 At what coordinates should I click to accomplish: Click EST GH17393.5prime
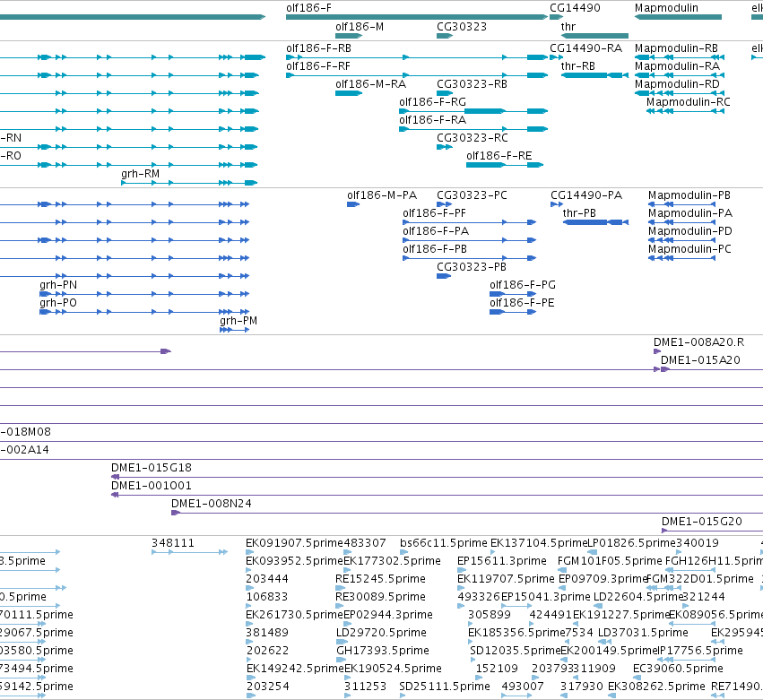(x=341, y=660)
